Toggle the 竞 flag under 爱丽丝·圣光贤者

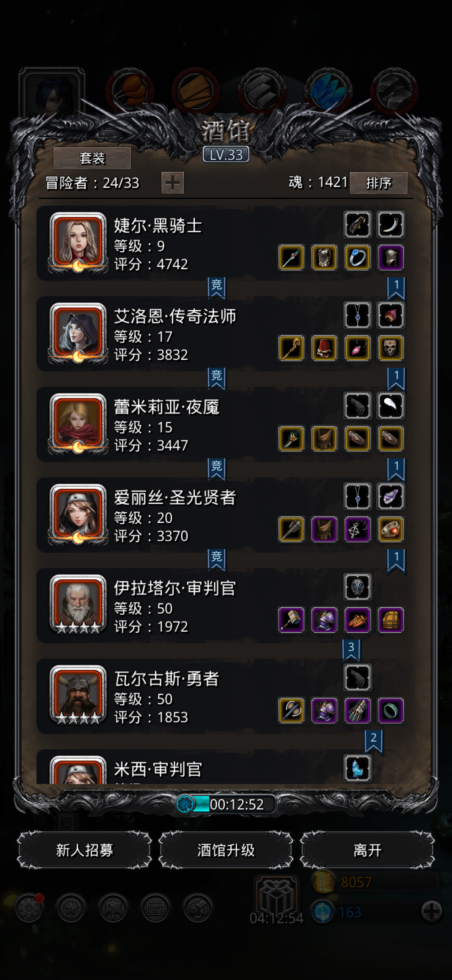[x=216, y=560]
